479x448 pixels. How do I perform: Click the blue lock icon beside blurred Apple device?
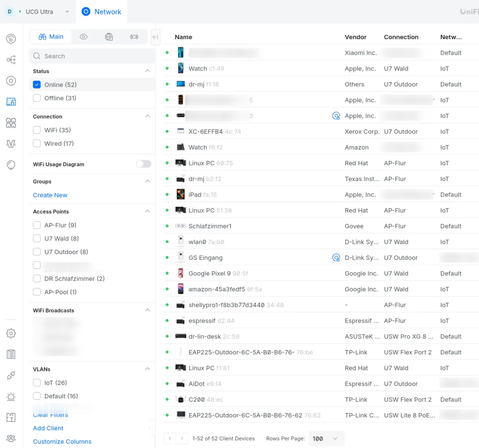[336, 116]
